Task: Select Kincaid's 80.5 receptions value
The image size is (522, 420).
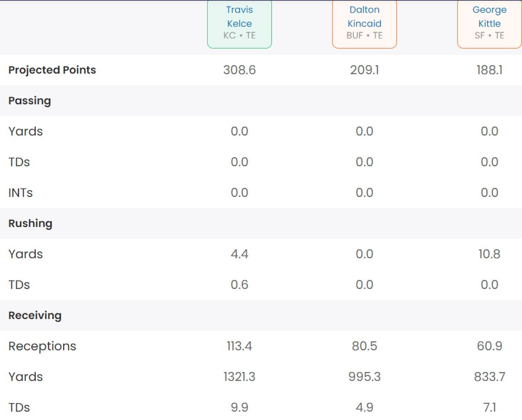Action: pyautogui.click(x=364, y=346)
